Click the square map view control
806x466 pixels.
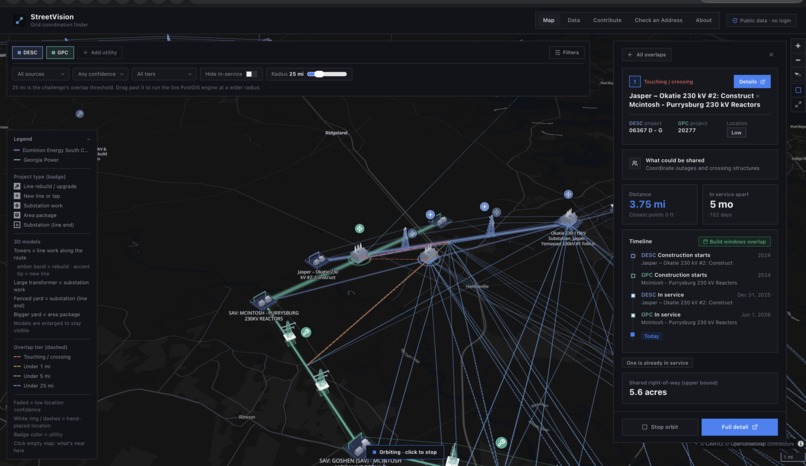798,90
